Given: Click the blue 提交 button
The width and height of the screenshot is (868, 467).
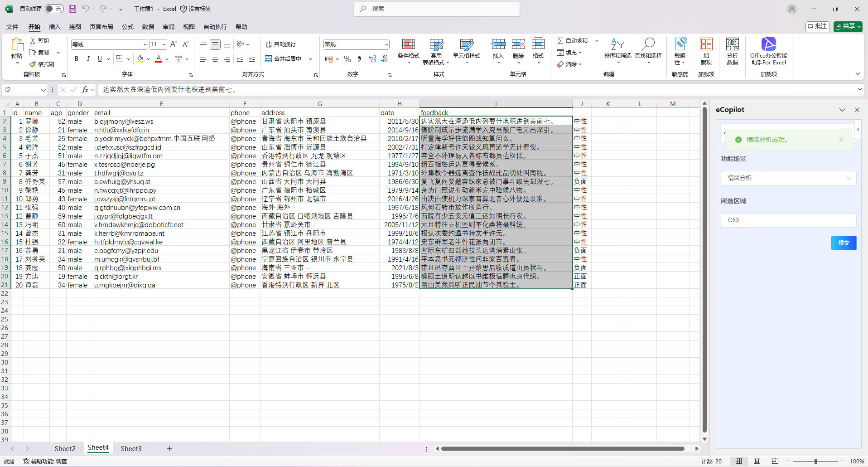Looking at the screenshot, I should click(844, 243).
